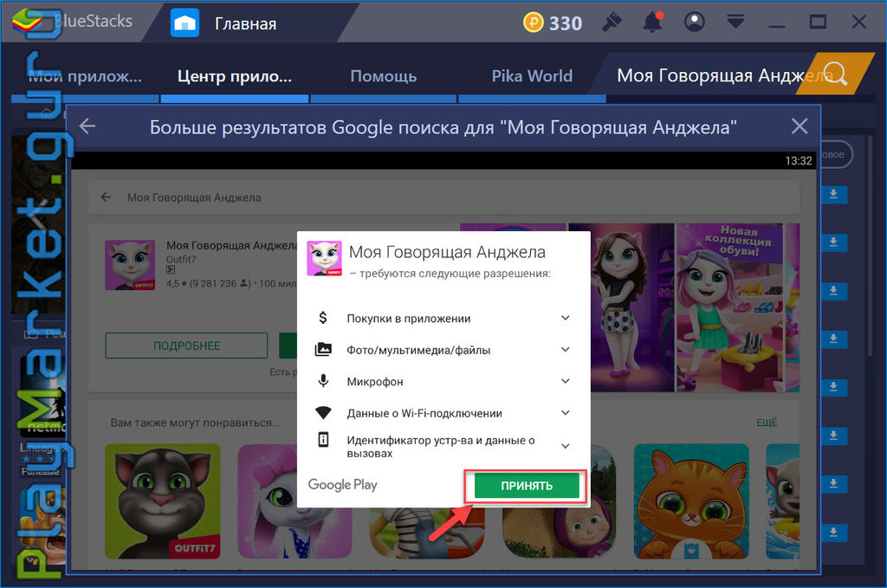
Task: Click the last download icon in the right column
Action: pos(833,532)
